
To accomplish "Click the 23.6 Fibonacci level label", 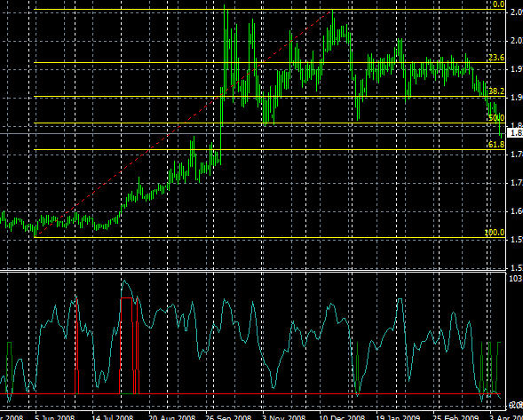I will (496, 58).
